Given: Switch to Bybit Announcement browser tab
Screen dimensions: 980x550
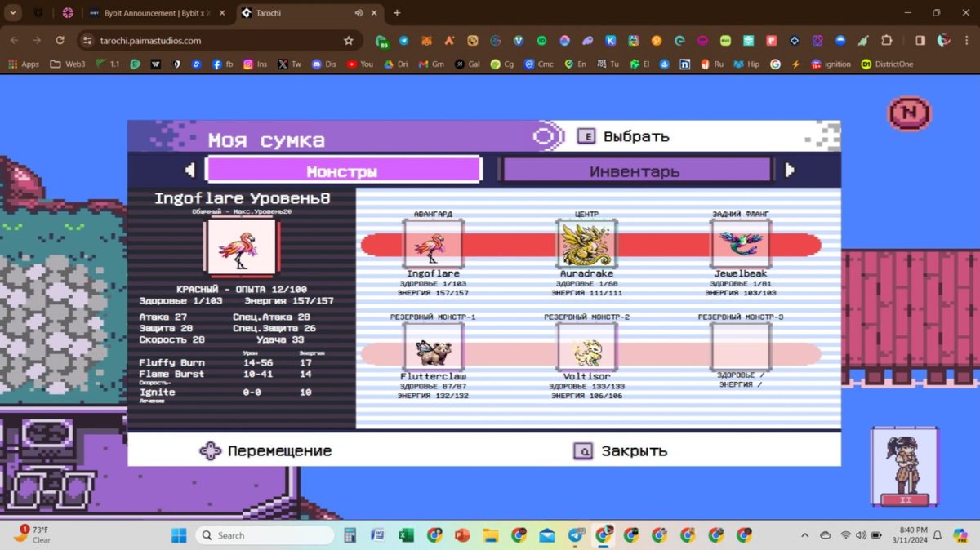Looking at the screenshot, I should tap(157, 13).
